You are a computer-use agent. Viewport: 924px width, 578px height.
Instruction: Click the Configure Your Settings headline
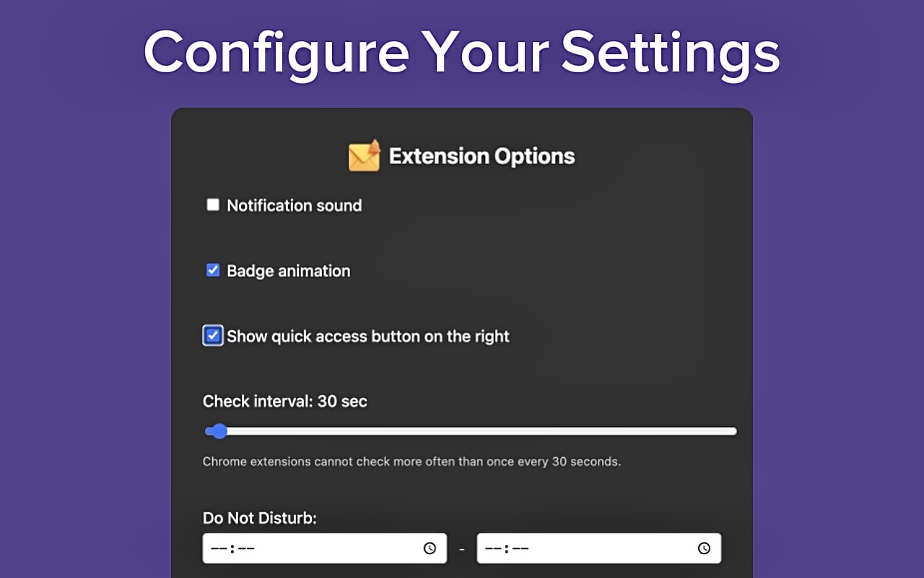pyautogui.click(x=462, y=52)
